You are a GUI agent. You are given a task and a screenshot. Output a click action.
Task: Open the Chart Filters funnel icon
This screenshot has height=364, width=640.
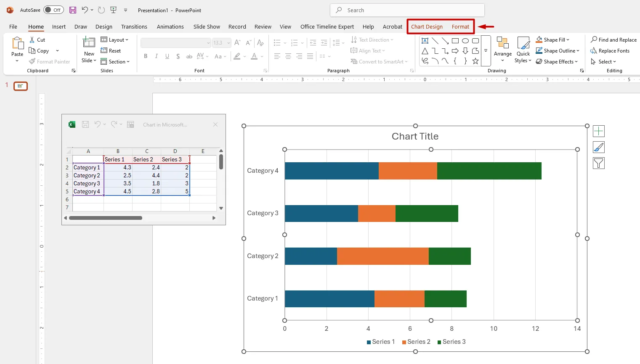tap(598, 163)
